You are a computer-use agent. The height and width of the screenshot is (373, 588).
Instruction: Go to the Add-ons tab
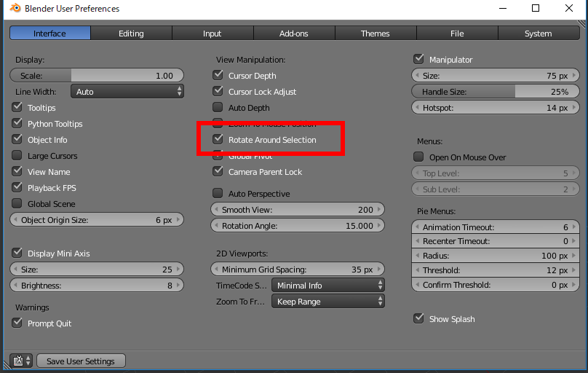click(293, 34)
